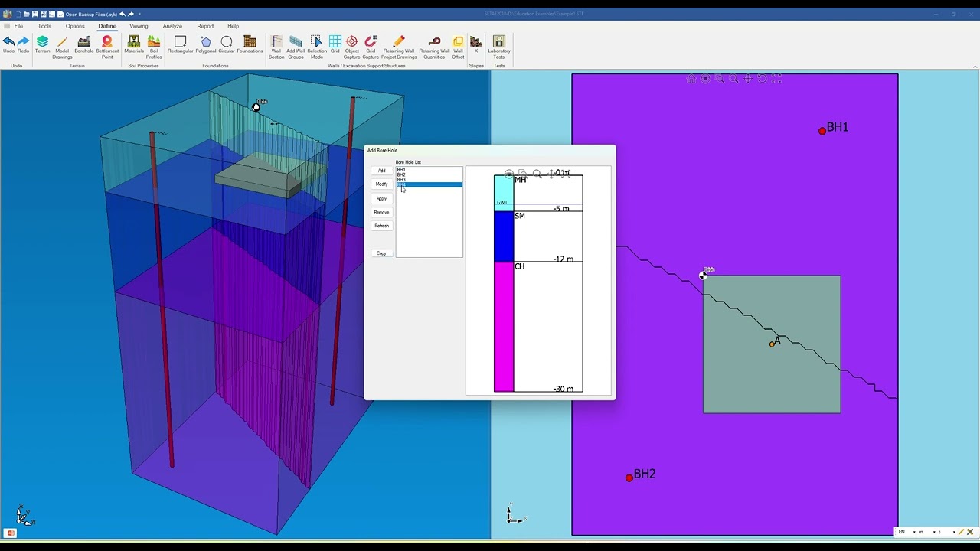980x551 pixels.
Task: Click the Copy button
Action: coord(381,253)
